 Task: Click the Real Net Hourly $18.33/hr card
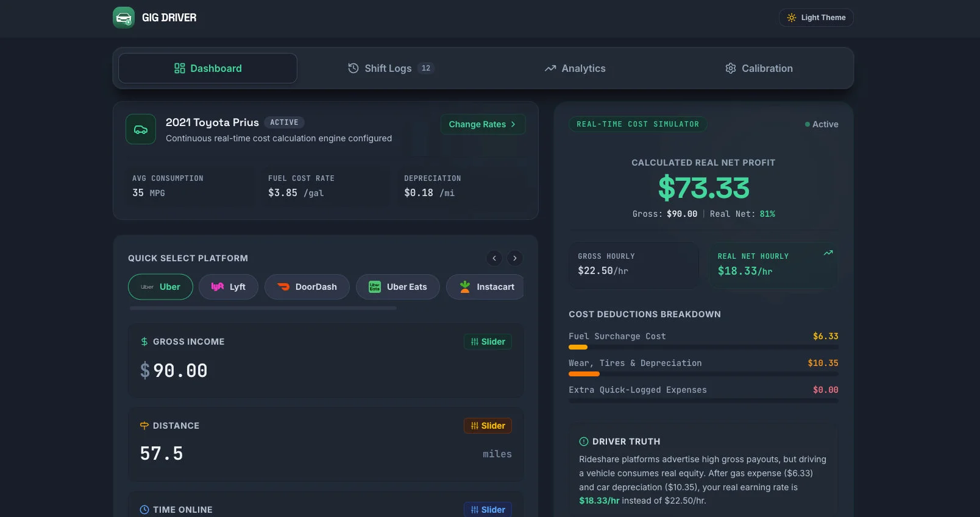point(773,265)
